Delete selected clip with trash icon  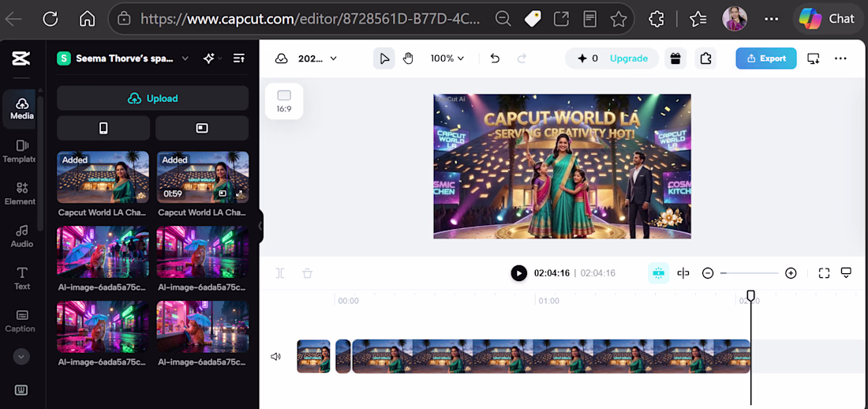307,272
